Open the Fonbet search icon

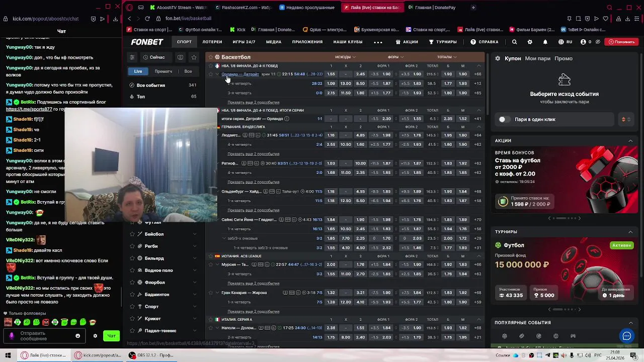tap(514, 42)
